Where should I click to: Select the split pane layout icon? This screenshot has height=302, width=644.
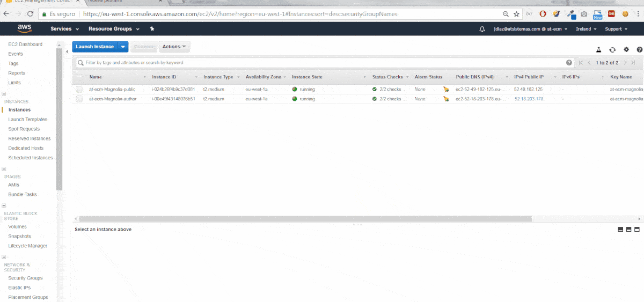pos(629,230)
